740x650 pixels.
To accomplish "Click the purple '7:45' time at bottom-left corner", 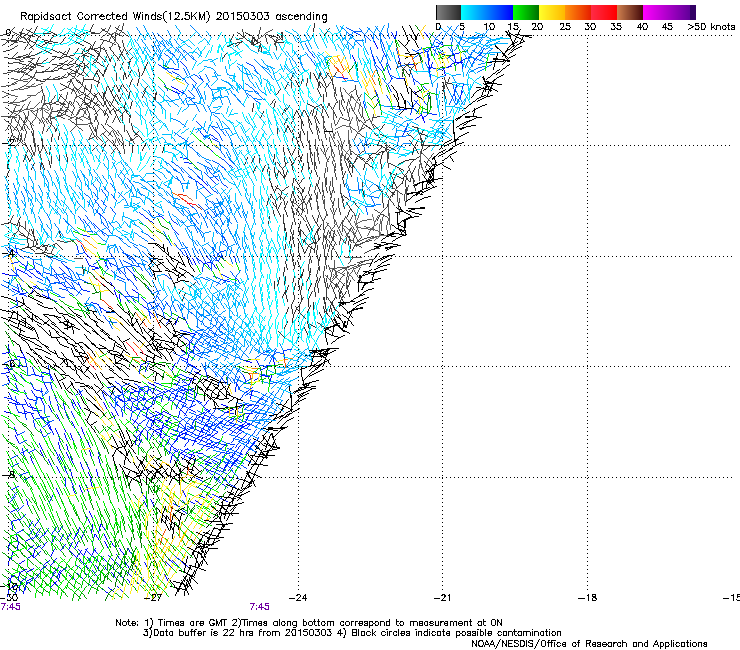I will tap(10, 607).
